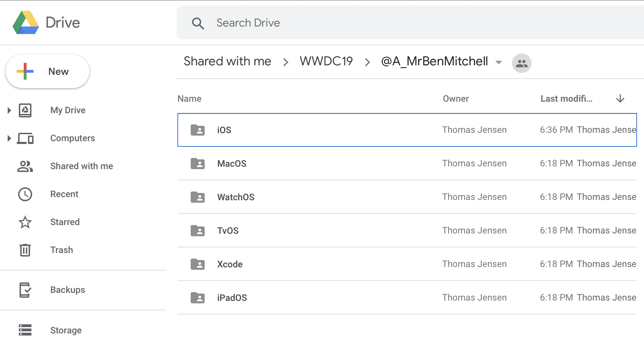This screenshot has height=339, width=644.
Task: Click the Trash bin icon
Action: [25, 250]
